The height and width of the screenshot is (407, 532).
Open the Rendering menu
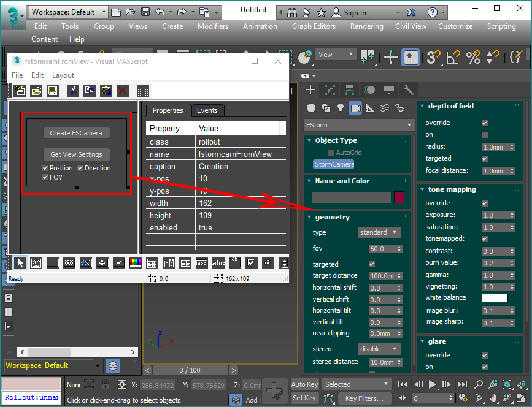pos(367,26)
